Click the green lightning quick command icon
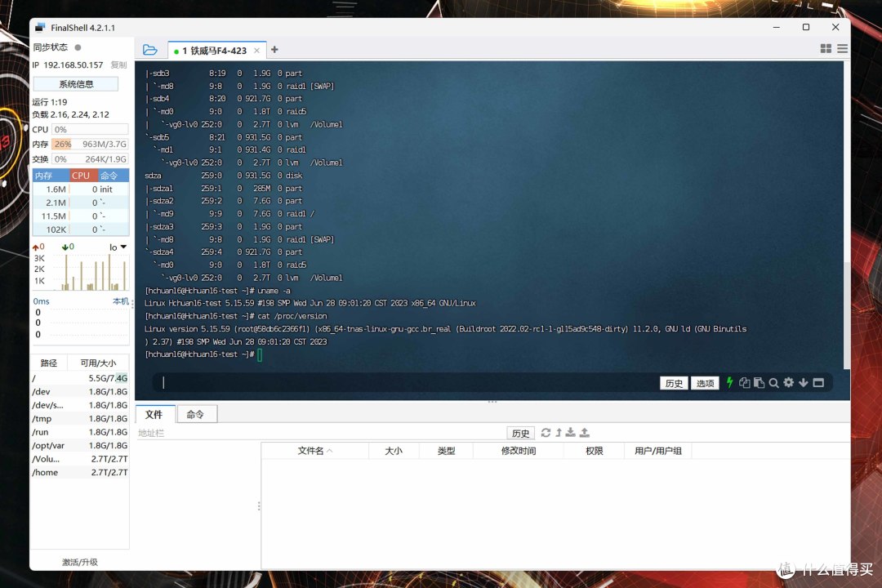Image resolution: width=882 pixels, height=588 pixels. (729, 383)
